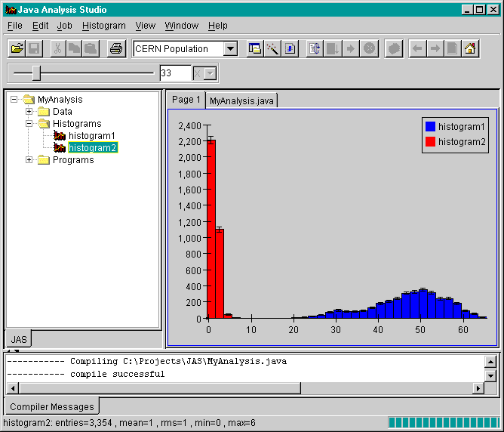Open the CERN Population dropdown
504x432 pixels.
(x=231, y=49)
